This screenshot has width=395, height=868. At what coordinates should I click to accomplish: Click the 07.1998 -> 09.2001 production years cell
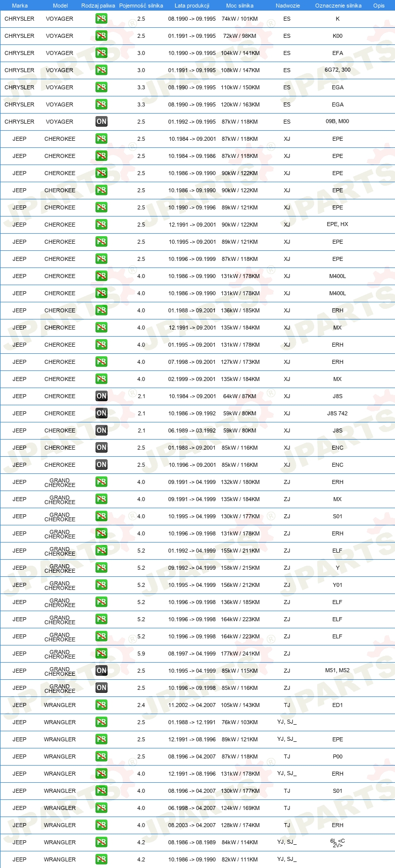pos(192,362)
